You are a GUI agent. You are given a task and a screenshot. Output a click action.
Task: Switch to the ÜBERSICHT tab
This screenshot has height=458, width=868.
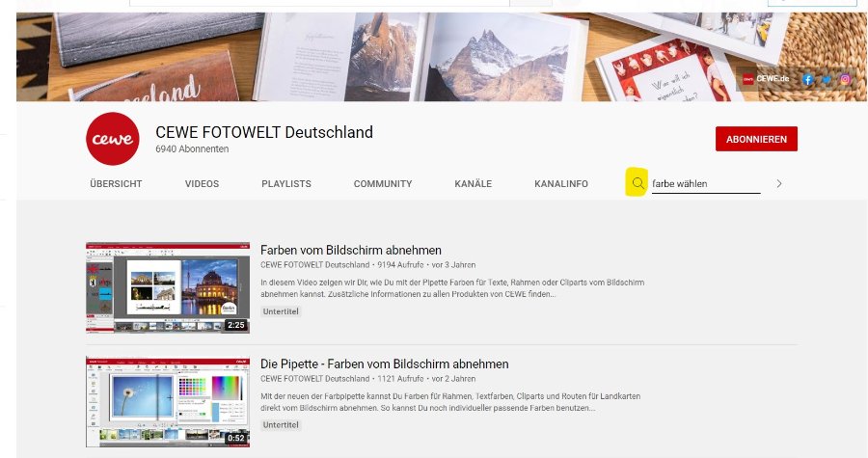tap(116, 183)
